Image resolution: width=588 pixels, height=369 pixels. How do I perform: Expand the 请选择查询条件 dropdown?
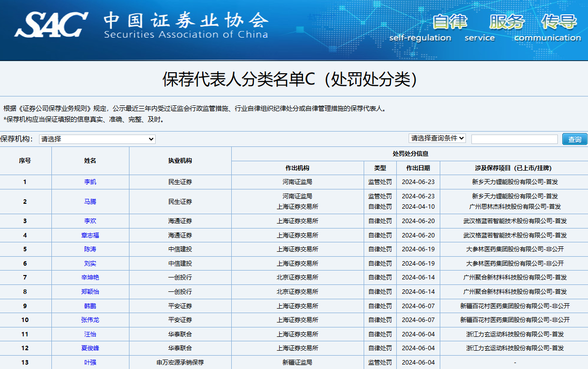click(437, 138)
